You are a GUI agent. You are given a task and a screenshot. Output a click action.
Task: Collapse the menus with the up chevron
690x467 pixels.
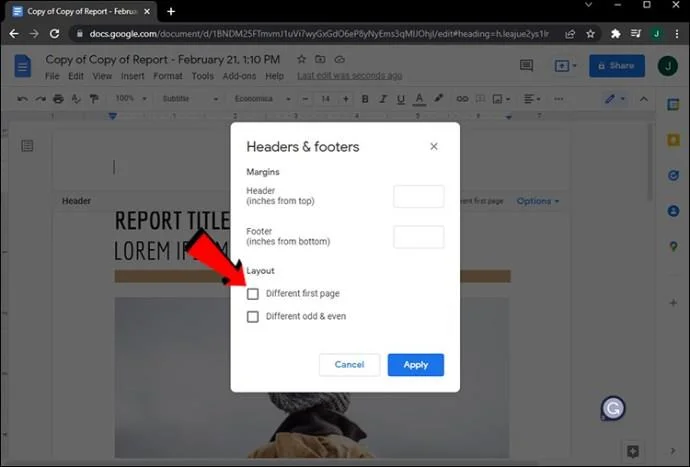[643, 99]
